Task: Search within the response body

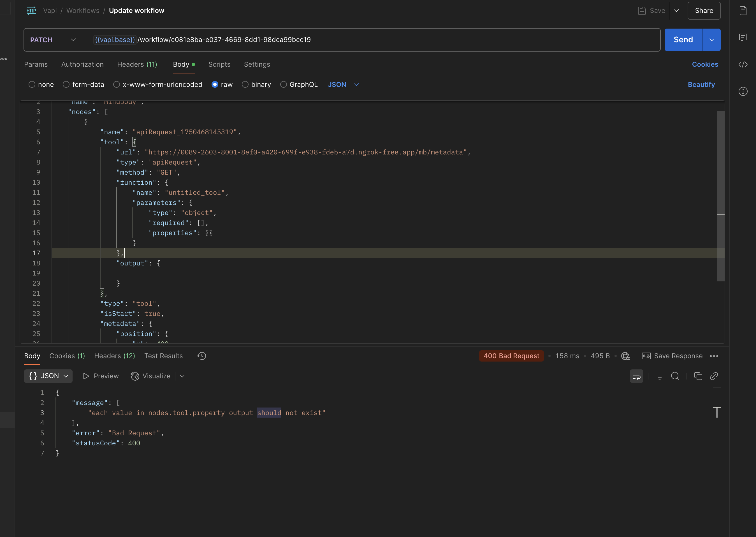Action: (675, 376)
